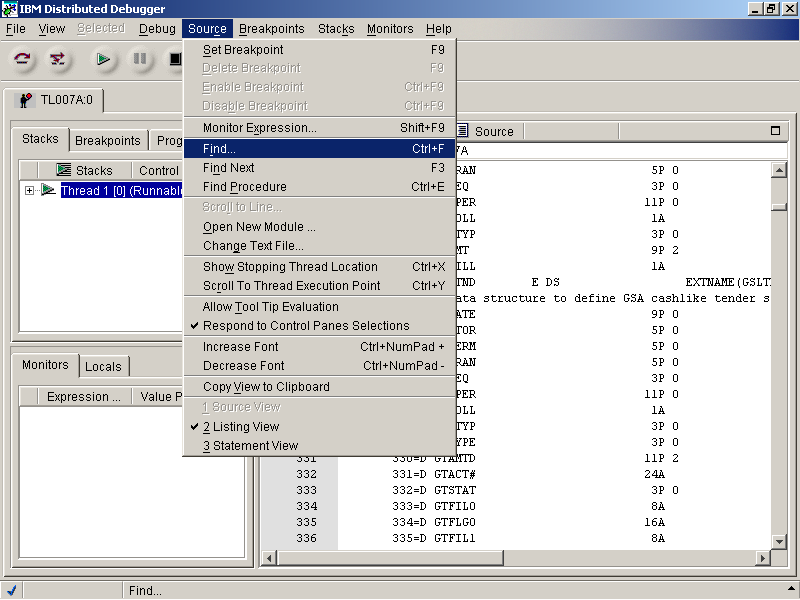Click source line 333 GTSTAT
This screenshot has height=600, width=800.
(515, 490)
